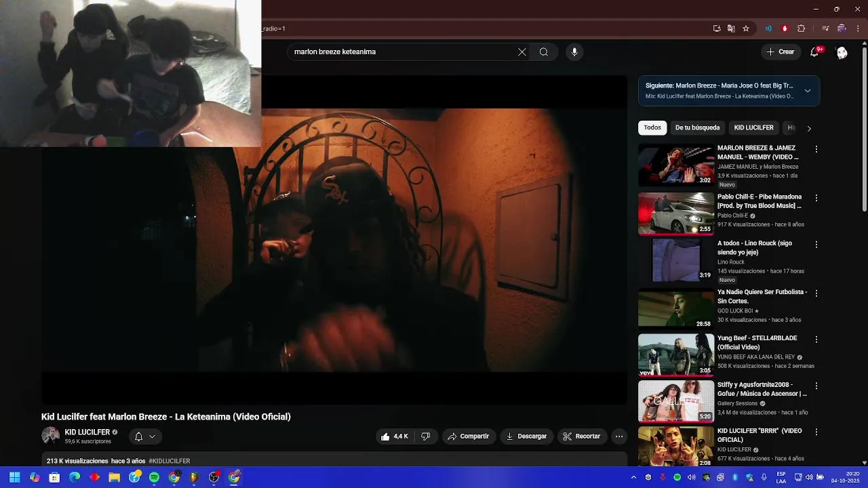Open A todos - Lino Rouck video title
This screenshot has height=488, width=868.
[x=755, y=247]
